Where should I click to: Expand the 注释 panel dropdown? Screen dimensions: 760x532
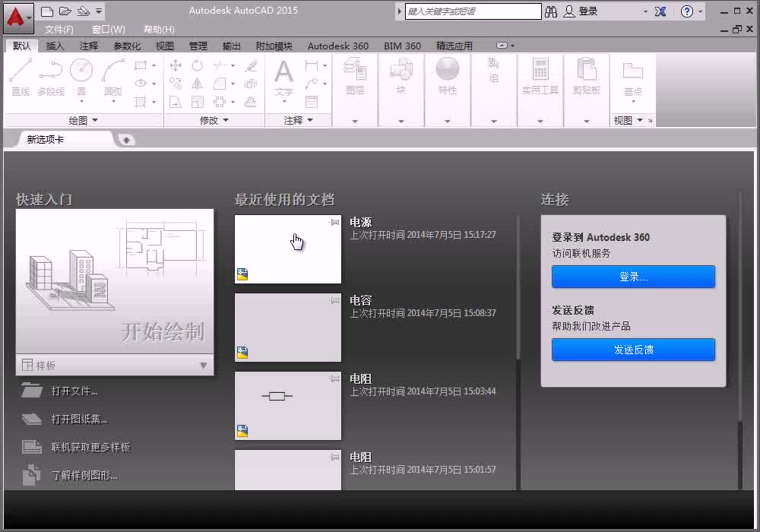click(x=299, y=120)
